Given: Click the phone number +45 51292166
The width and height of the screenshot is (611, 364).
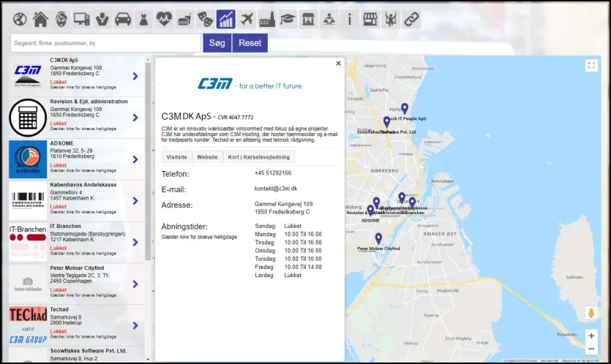Looking at the screenshot, I should [x=273, y=172].
